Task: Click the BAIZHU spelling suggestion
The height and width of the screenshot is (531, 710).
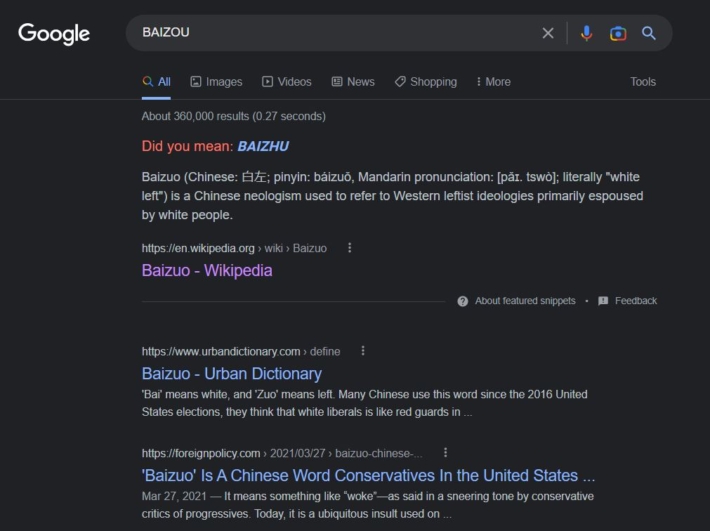Action: pyautogui.click(x=263, y=146)
